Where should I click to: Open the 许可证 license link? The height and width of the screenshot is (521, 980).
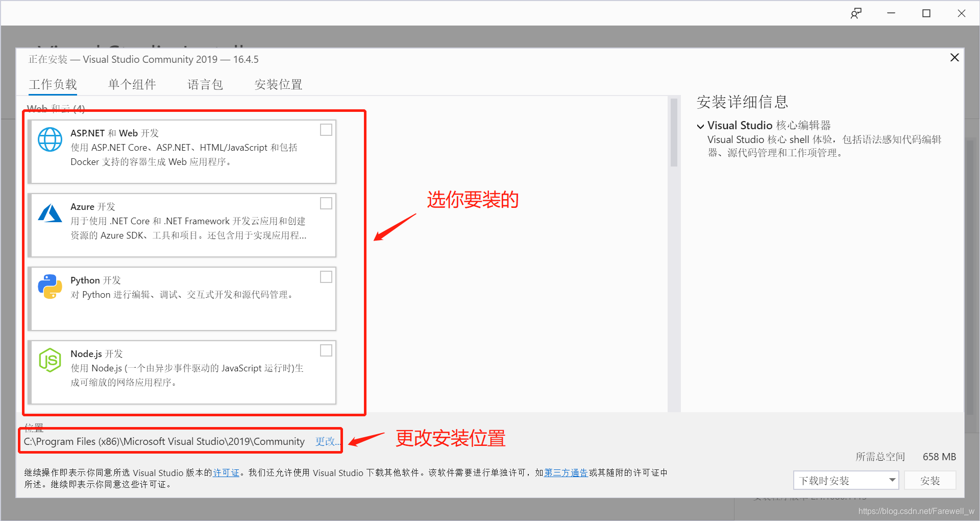[226, 472]
